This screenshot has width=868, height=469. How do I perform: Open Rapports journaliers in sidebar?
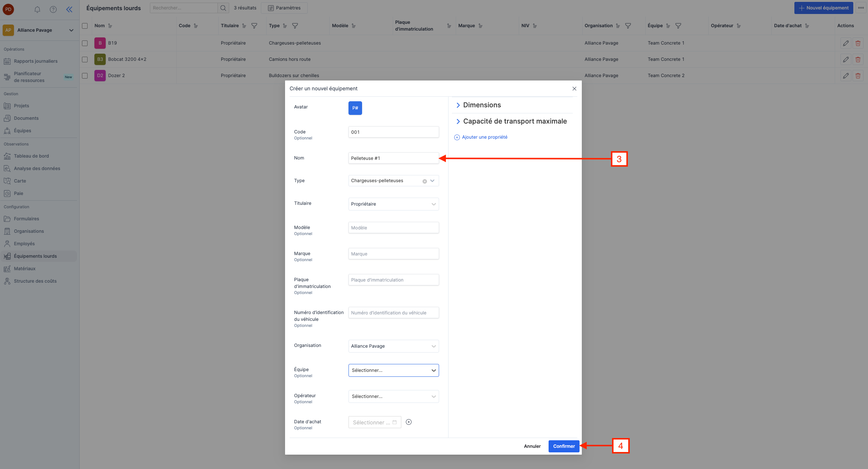pyautogui.click(x=35, y=61)
